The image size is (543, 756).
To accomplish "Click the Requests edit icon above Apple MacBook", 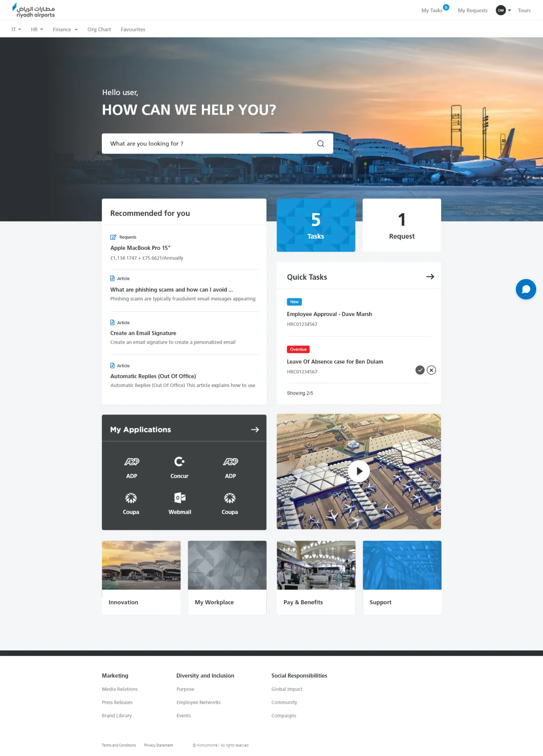I will pos(113,237).
